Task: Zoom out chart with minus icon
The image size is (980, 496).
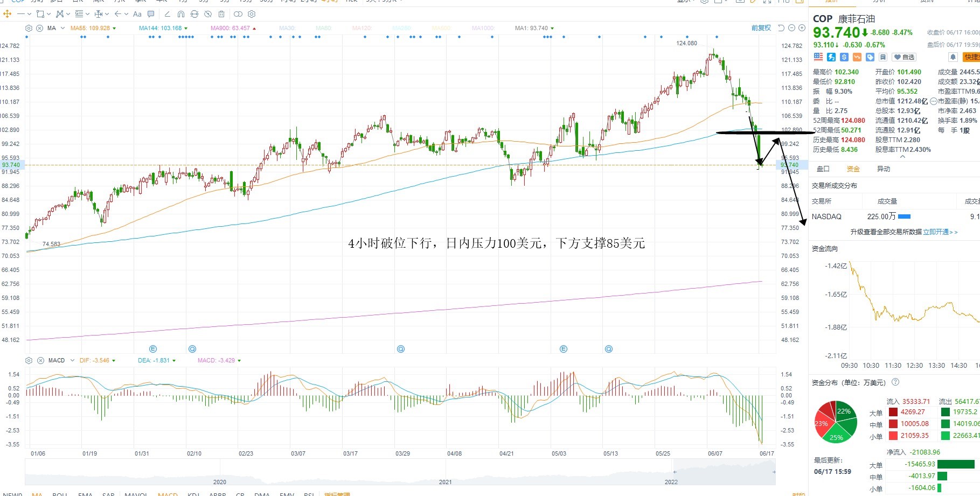Action: [791, 28]
